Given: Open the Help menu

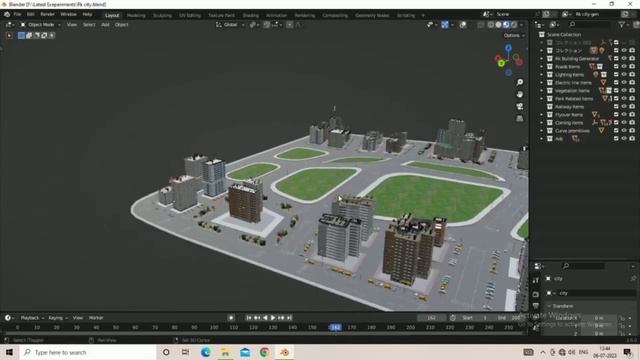Looking at the screenshot, I should (87, 14).
